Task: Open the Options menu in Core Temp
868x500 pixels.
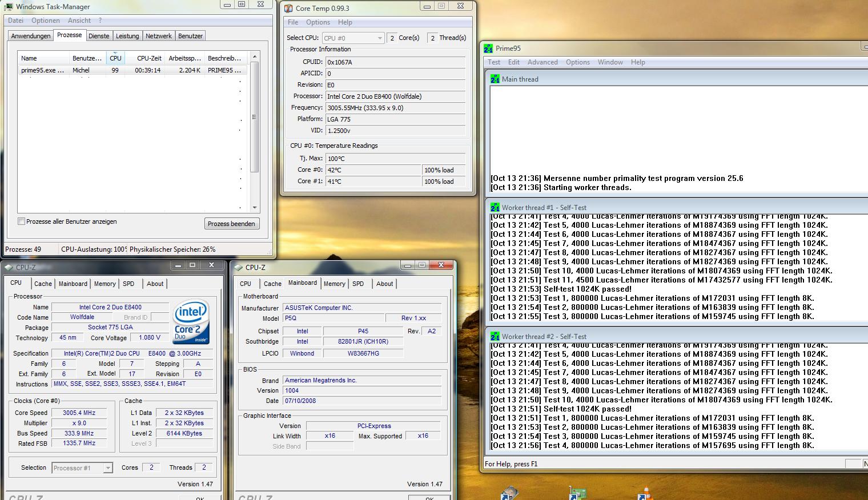Action: coord(318,22)
